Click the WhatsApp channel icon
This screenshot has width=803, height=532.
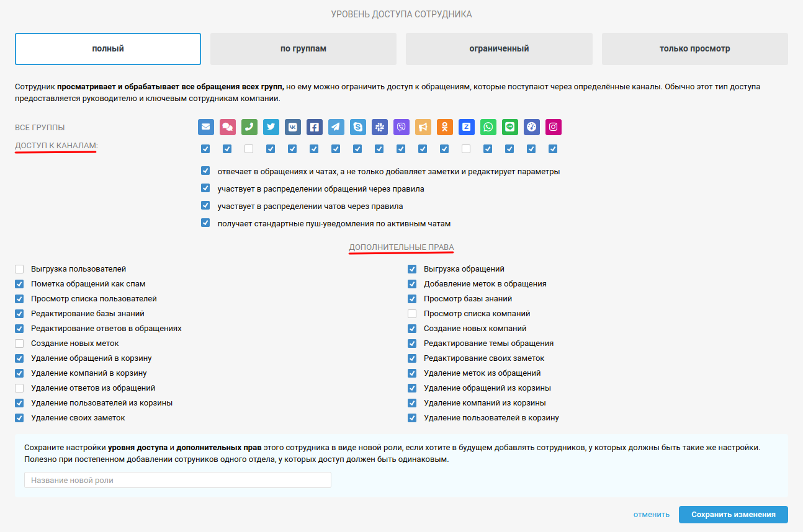(488, 127)
